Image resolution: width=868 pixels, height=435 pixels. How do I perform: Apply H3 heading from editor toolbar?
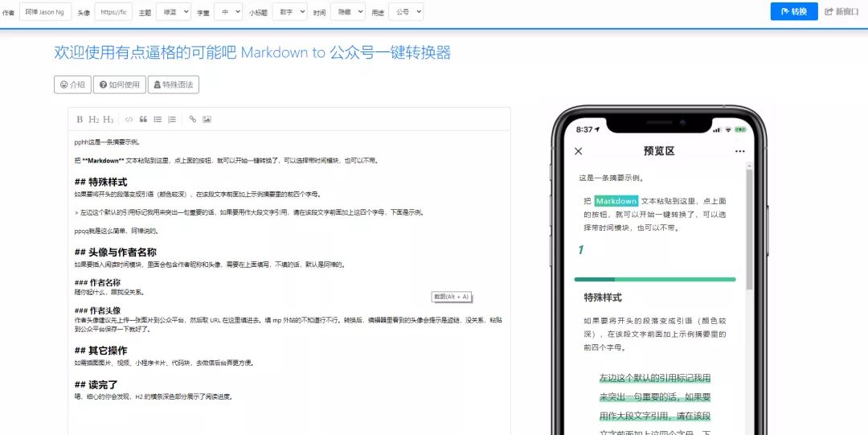[x=108, y=119]
